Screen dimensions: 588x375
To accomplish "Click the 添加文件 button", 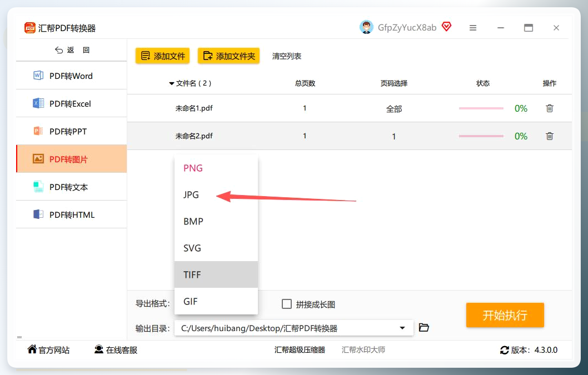I will pos(162,56).
